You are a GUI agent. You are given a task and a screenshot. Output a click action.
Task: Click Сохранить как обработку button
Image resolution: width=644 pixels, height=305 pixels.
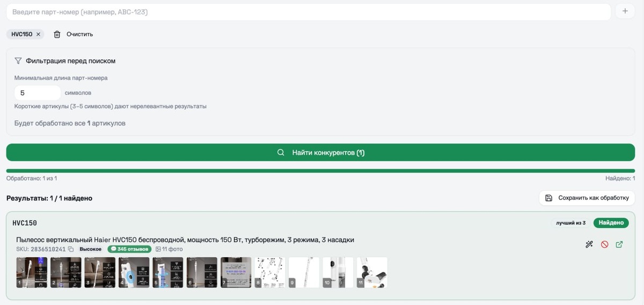point(587,198)
